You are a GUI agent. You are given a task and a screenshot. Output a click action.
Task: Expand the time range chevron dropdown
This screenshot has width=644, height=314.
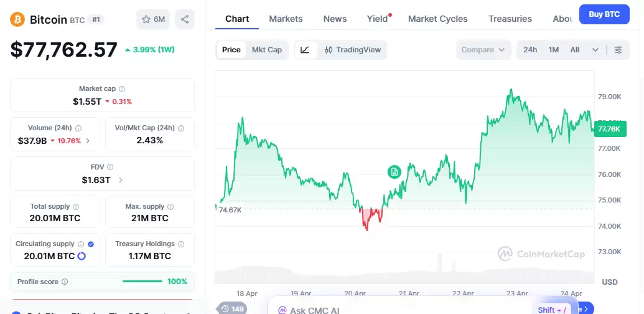pos(595,50)
